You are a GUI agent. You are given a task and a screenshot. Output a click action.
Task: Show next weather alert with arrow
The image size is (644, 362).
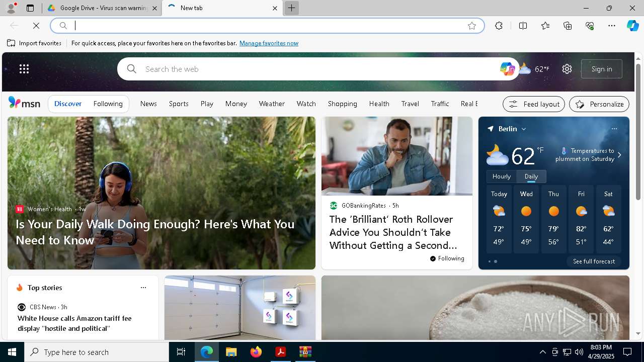(619, 155)
